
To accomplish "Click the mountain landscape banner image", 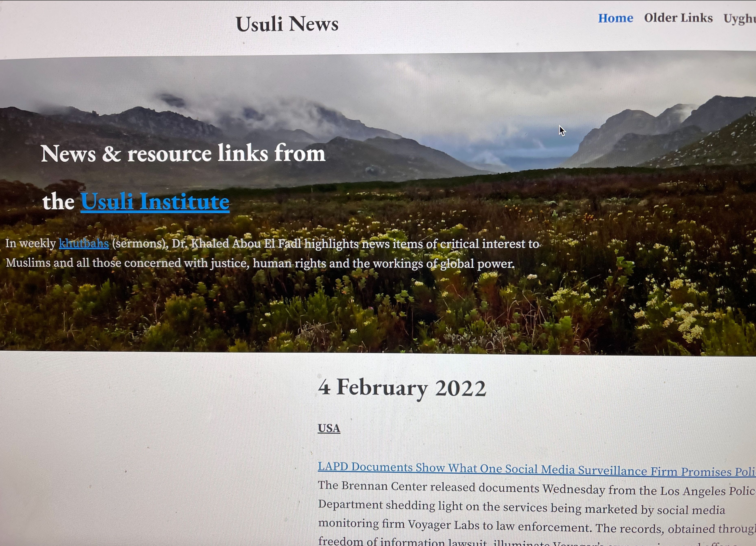I will (x=378, y=203).
